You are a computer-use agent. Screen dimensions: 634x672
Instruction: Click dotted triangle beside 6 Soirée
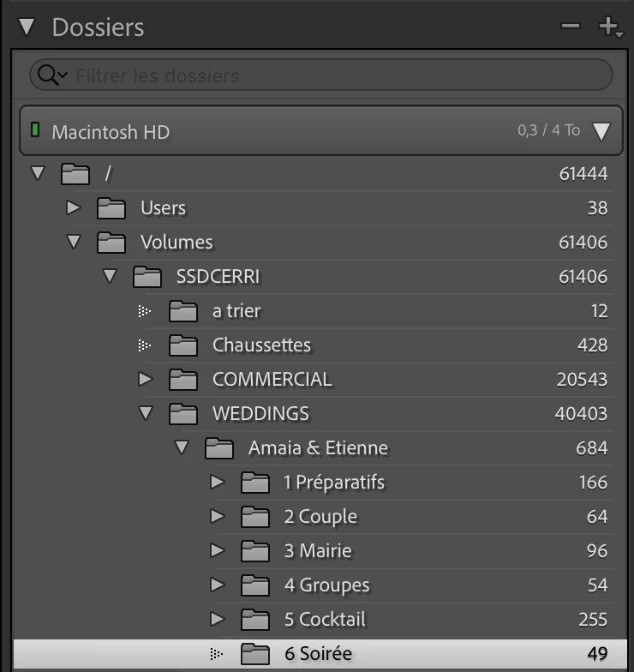click(x=217, y=653)
